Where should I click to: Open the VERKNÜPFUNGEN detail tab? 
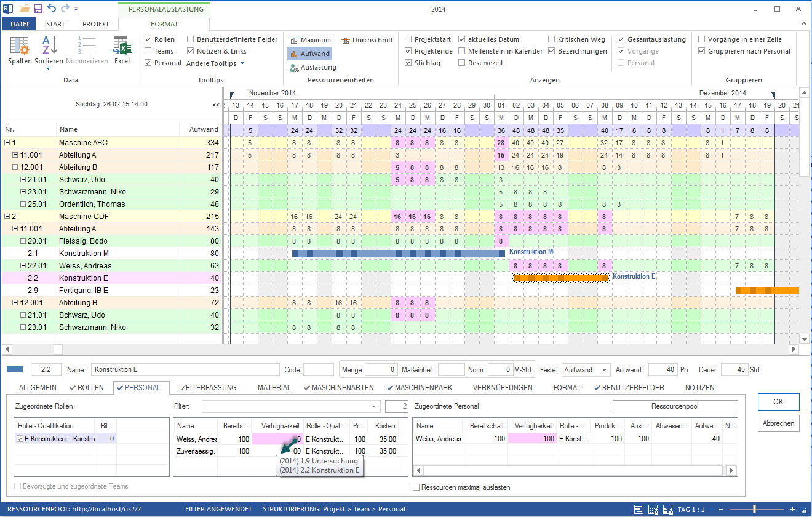click(502, 388)
